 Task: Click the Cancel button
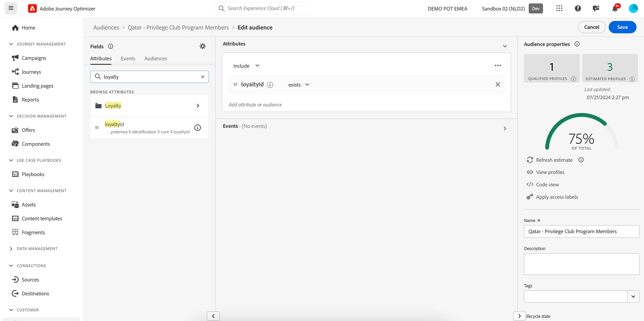coord(592,27)
